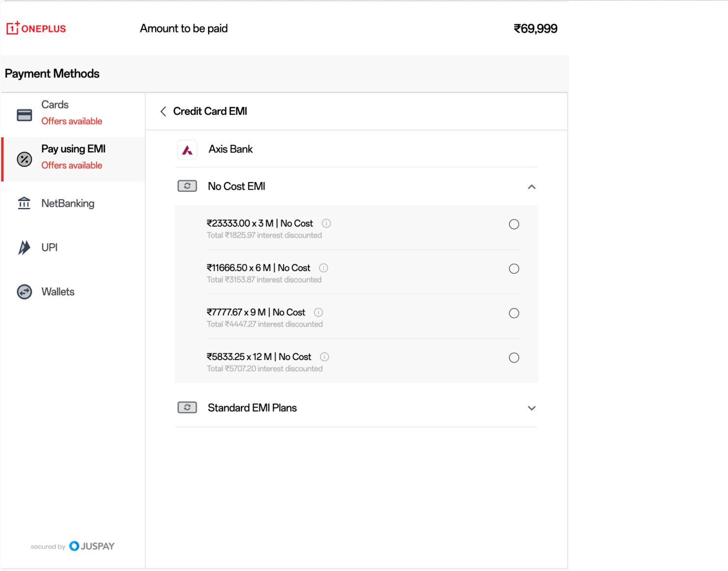Choose the ₹5833.25 x 12 M radio option
The width and height of the screenshot is (728, 571).
tap(514, 358)
